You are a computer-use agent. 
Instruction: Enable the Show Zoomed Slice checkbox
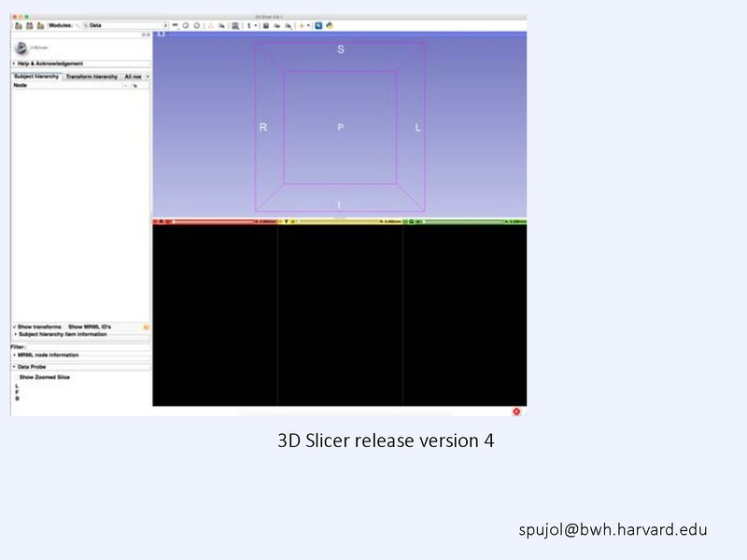(x=16, y=377)
